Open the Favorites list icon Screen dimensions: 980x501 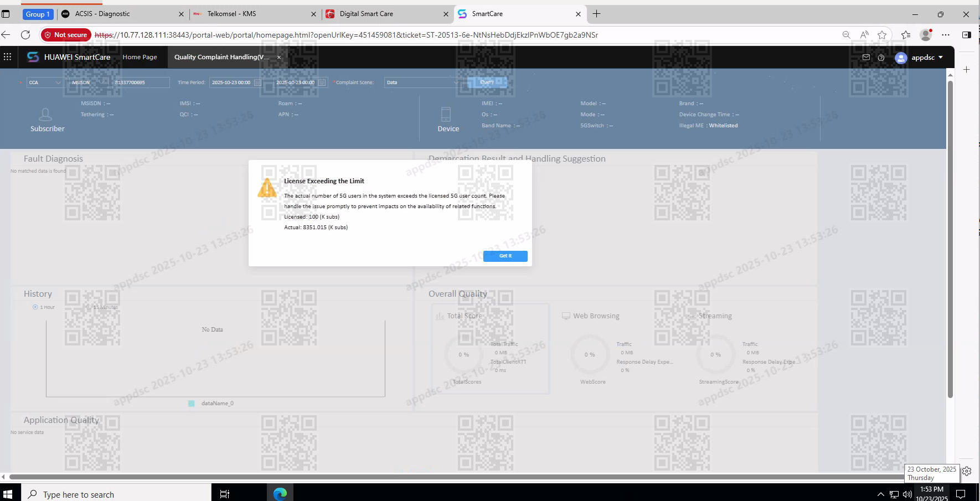point(906,35)
